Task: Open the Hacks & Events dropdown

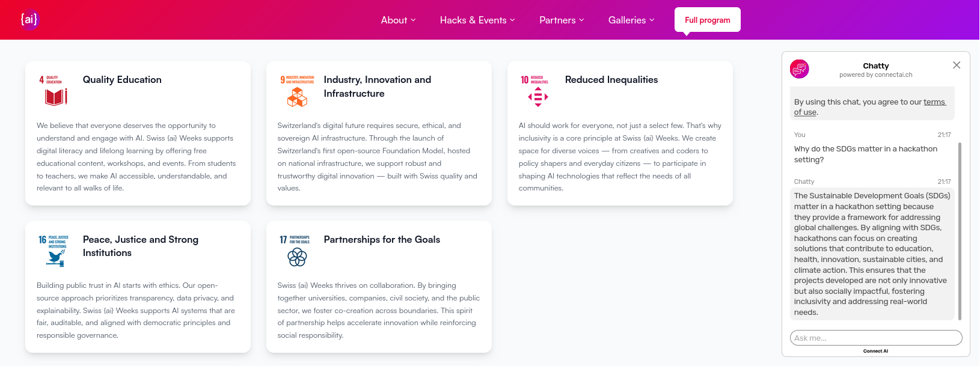Action: coord(477,20)
